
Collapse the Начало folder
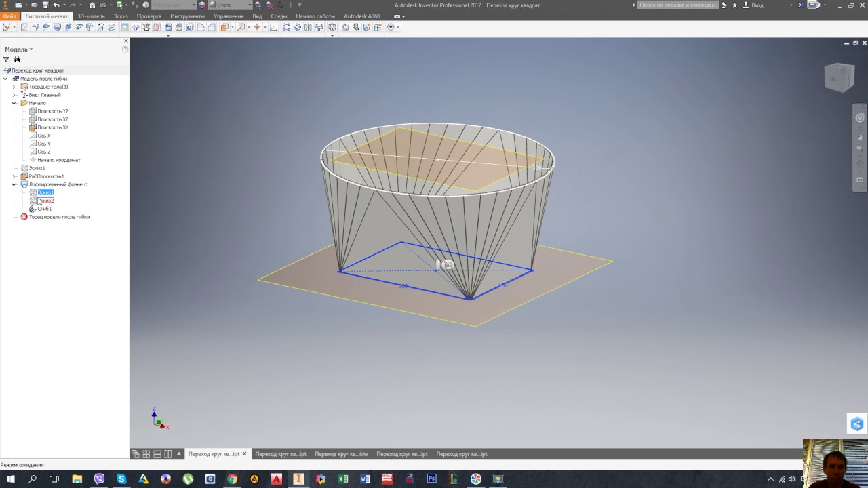click(14, 103)
